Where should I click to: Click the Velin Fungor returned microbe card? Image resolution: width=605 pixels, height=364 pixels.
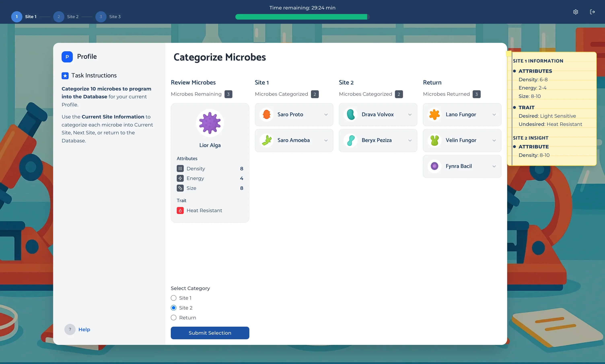click(461, 140)
